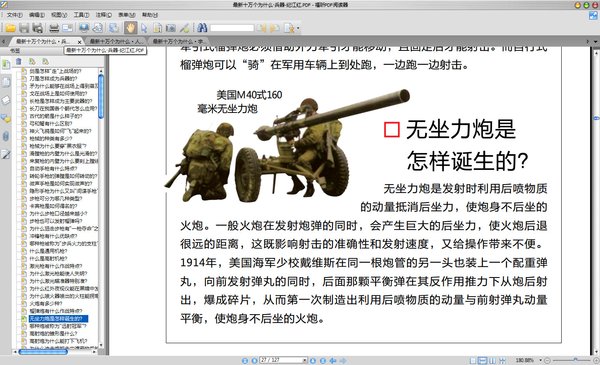This screenshot has height=365, width=600.
Task: Open the 帮助 menu
Action: pos(150,15)
